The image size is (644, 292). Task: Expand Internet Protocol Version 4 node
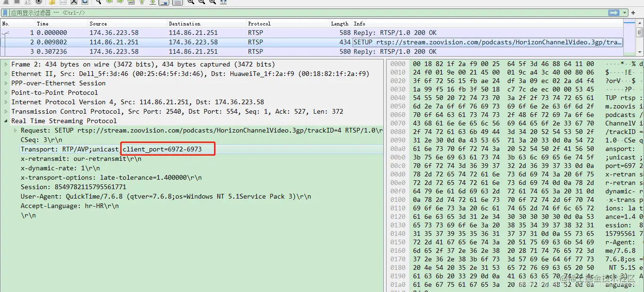[6, 102]
